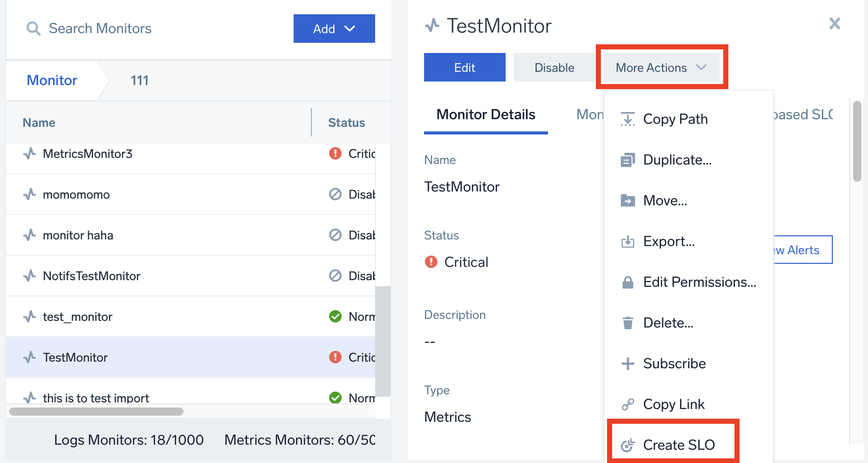Click the Export icon
Image resolution: width=868 pixels, height=463 pixels.
tap(627, 241)
